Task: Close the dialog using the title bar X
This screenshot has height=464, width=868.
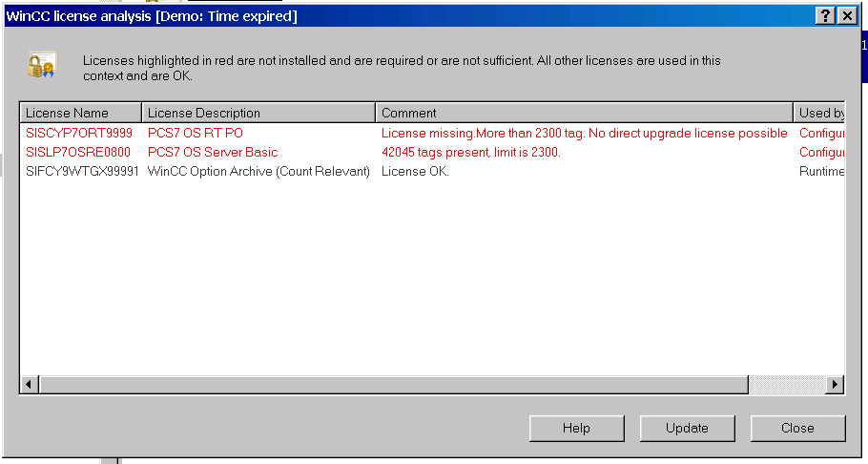Action: coord(845,16)
